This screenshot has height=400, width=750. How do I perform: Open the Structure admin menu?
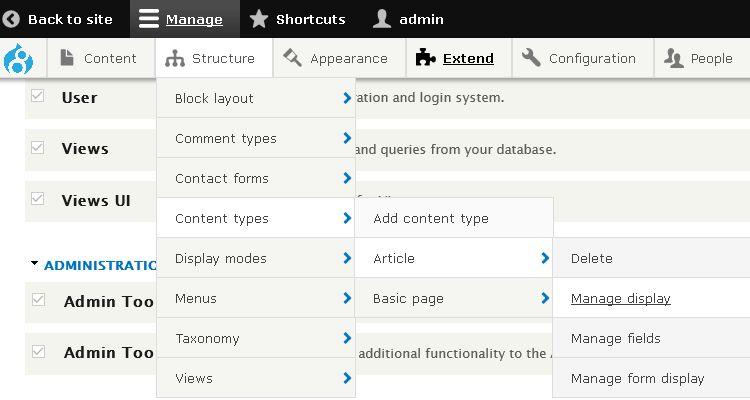pos(214,58)
